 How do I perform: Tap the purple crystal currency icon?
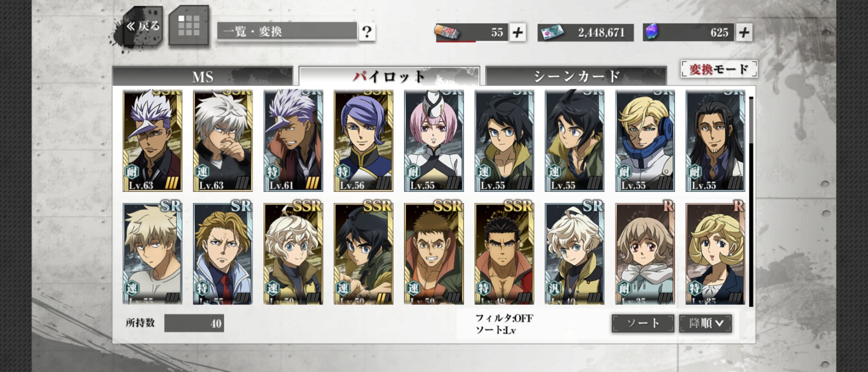pos(651,32)
